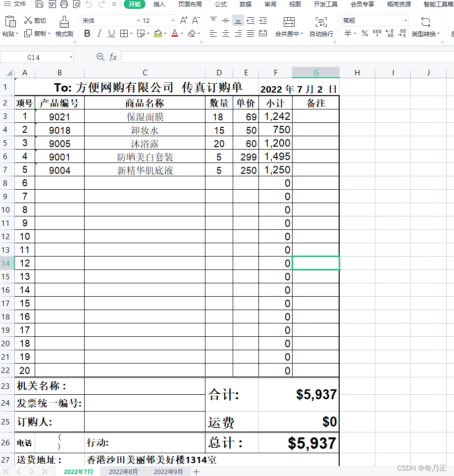Click the Name Box showing G14

(37, 57)
